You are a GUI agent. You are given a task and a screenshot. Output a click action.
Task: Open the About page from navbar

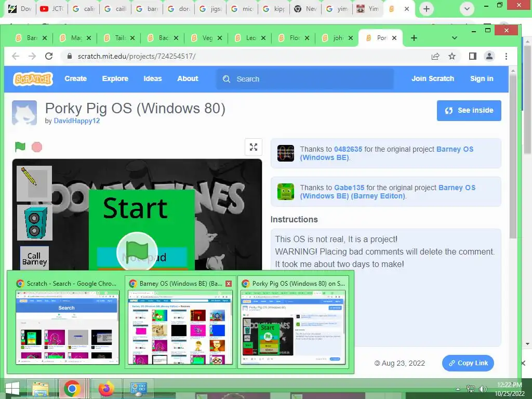point(188,79)
